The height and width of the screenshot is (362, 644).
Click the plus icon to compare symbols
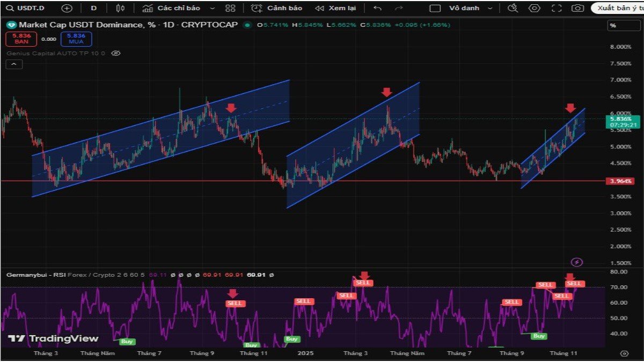67,8
